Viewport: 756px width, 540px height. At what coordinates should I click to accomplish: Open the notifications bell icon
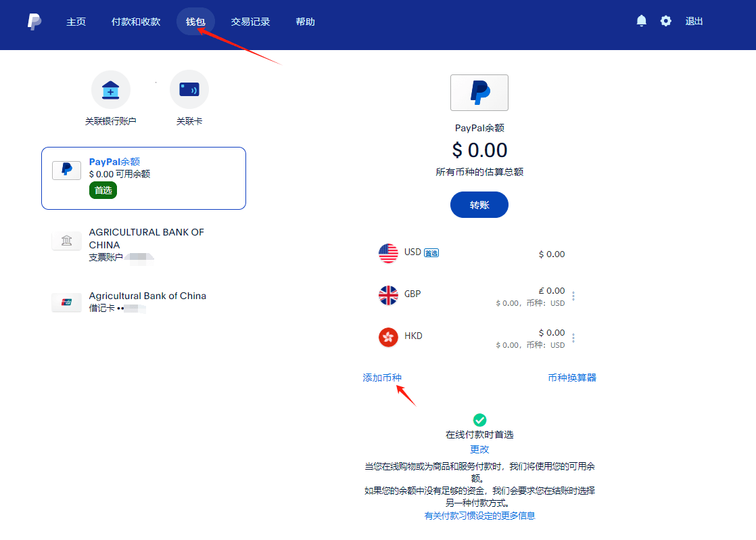click(640, 21)
